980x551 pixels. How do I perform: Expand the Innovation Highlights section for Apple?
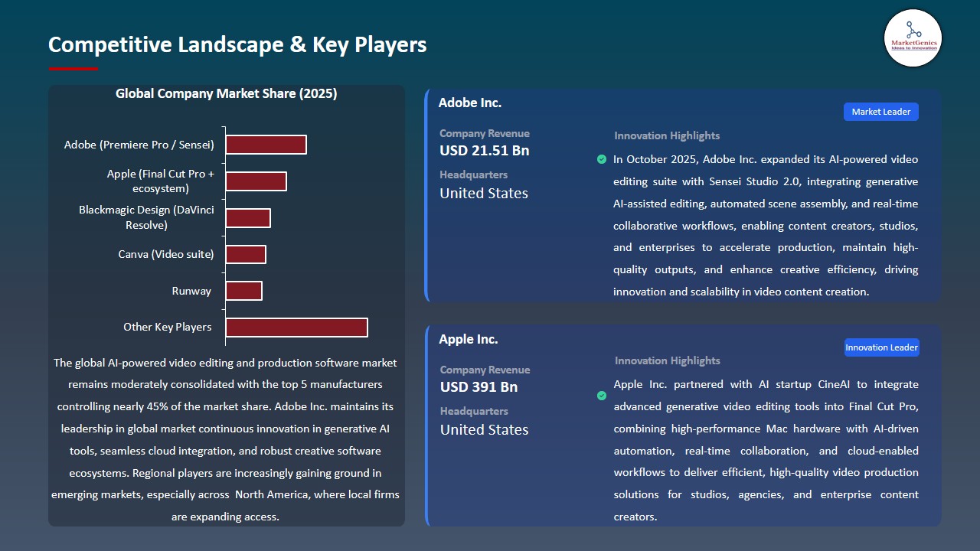pyautogui.click(x=667, y=360)
